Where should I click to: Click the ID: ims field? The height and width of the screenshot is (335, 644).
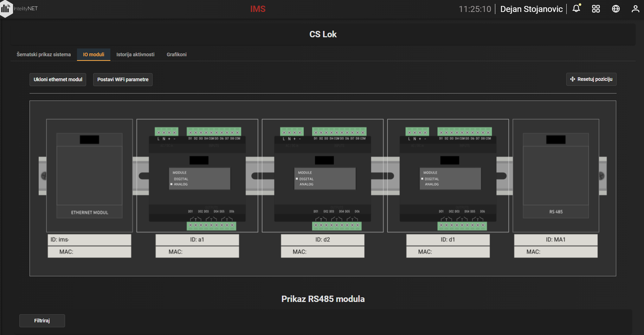(90, 240)
